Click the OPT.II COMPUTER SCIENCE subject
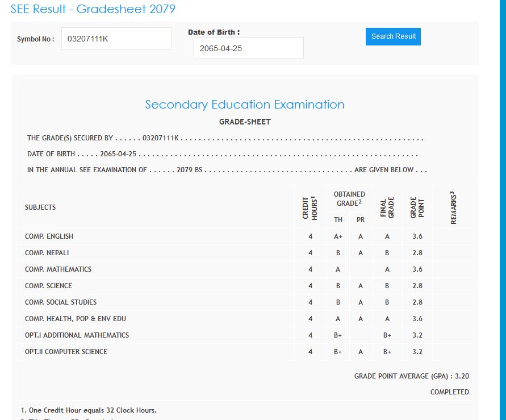This screenshot has width=506, height=420. pos(66,352)
